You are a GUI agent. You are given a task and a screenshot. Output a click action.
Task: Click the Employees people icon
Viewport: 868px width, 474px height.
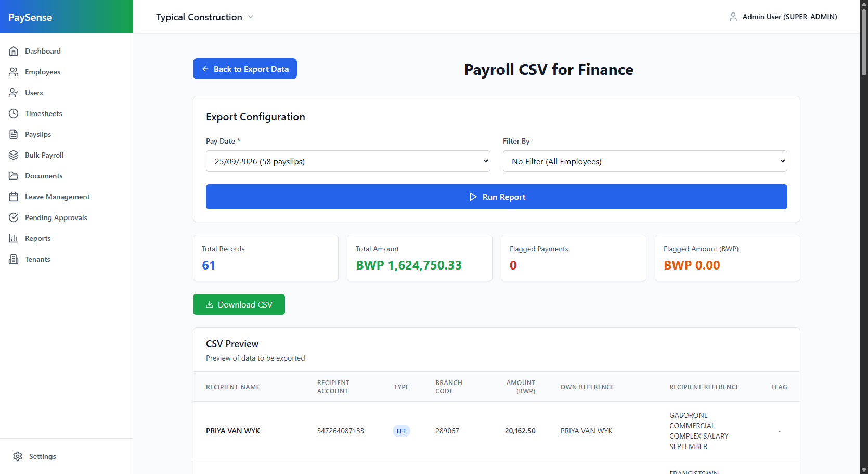(x=14, y=72)
